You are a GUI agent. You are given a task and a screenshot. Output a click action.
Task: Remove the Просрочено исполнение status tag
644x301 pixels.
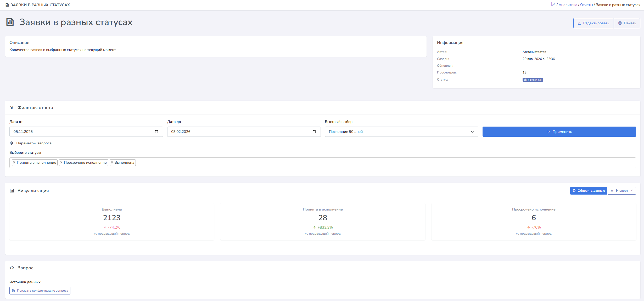coord(61,163)
